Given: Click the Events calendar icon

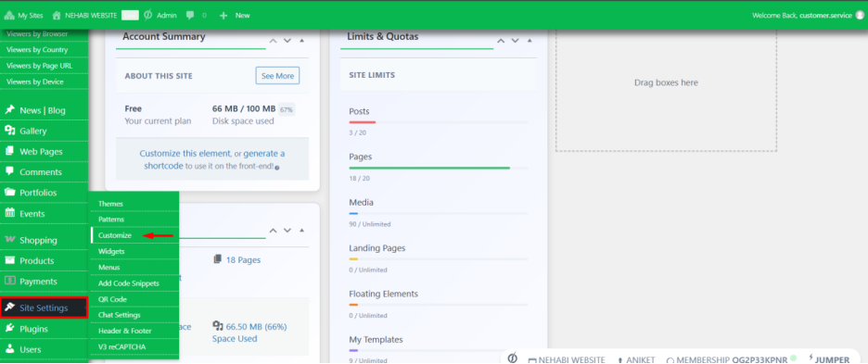Looking at the screenshot, I should click(9, 213).
